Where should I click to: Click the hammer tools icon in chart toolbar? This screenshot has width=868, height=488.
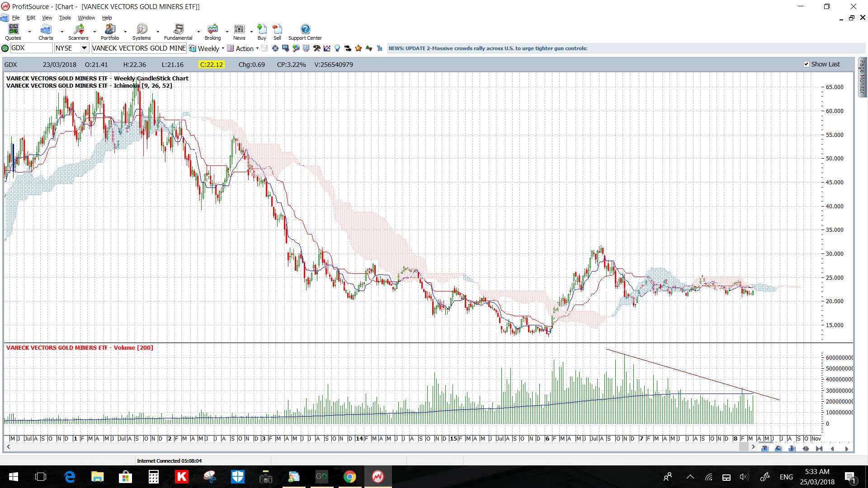[x=316, y=48]
